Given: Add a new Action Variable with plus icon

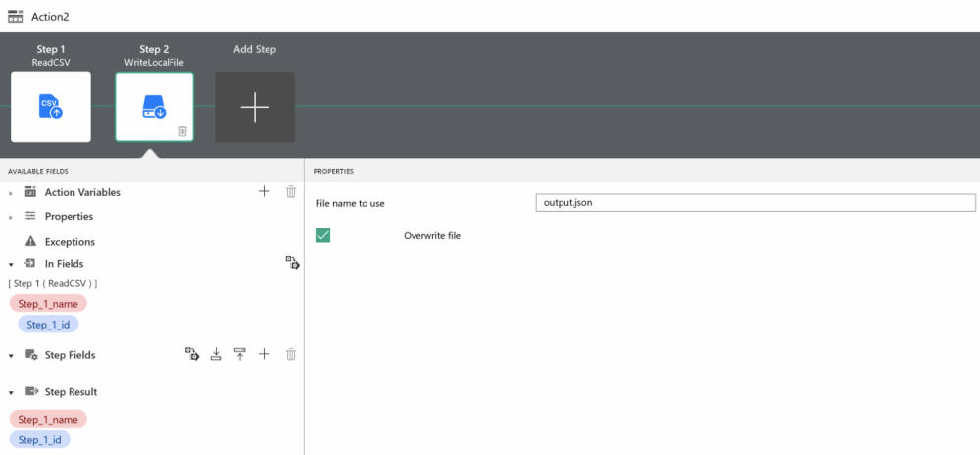Looking at the screenshot, I should [x=264, y=192].
